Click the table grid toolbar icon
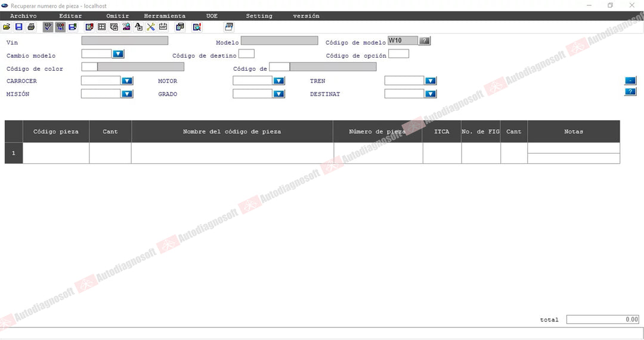The image size is (644, 340). tap(101, 27)
